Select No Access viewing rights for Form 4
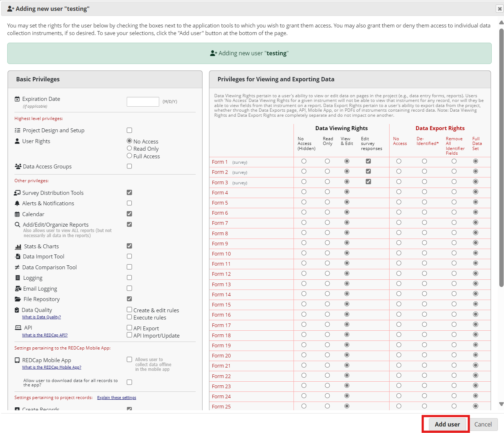 pos(304,192)
